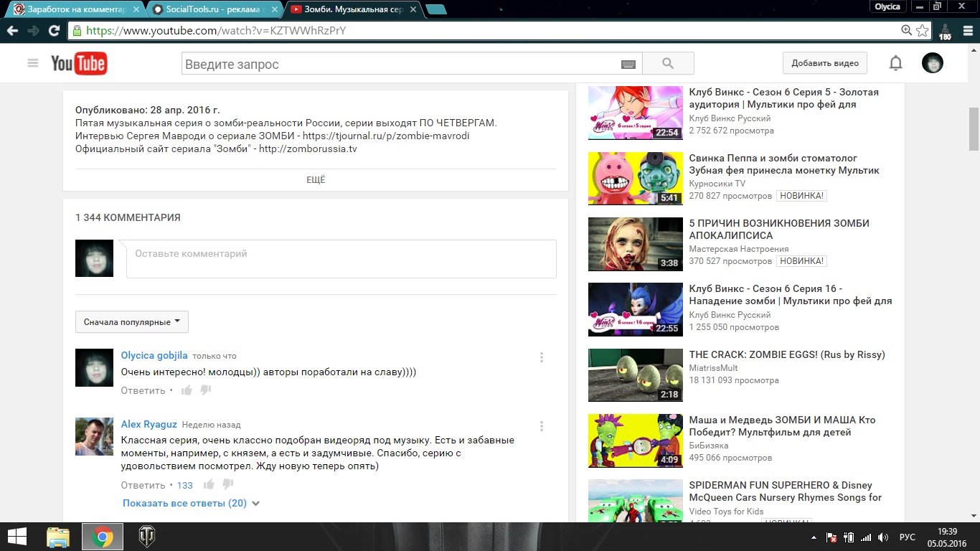Open the ZOMBIE EGGS video thumbnail
Viewport: 980px width, 551px height.
(x=636, y=375)
